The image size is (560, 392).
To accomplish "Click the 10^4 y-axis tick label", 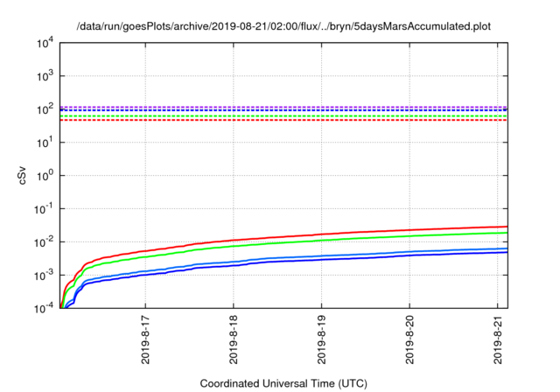I will pyautogui.click(x=45, y=43).
